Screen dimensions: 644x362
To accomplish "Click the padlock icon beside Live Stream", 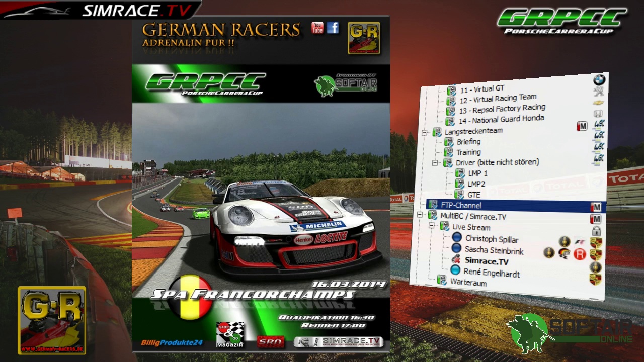I will point(596,231).
